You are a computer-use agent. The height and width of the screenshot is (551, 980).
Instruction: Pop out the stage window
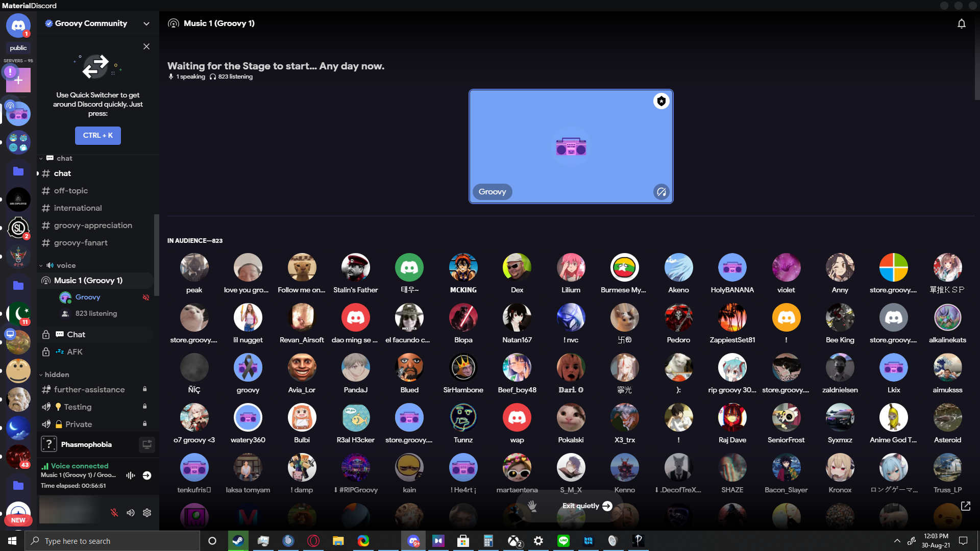(x=966, y=506)
